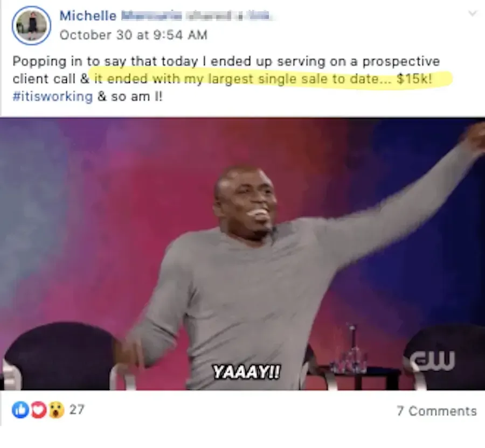Click the YAAAY!! GIF image
The width and height of the screenshot is (485, 448).
[242, 254]
